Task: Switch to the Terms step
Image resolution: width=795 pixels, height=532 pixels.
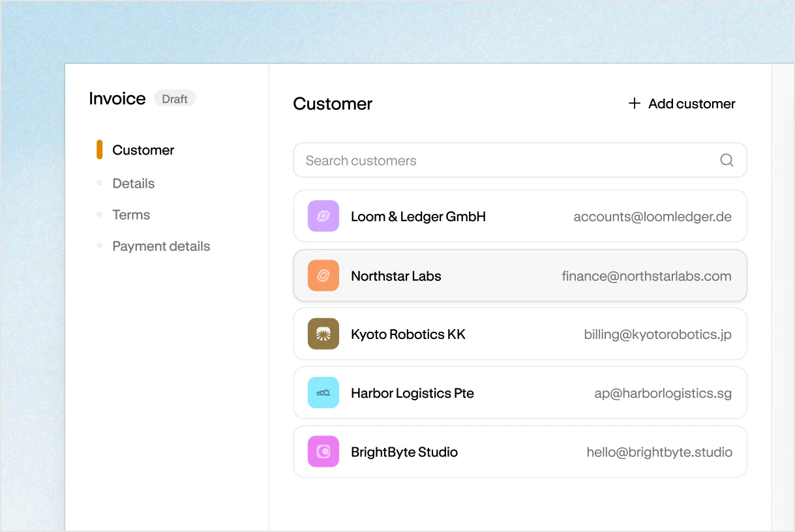Action: point(131,214)
